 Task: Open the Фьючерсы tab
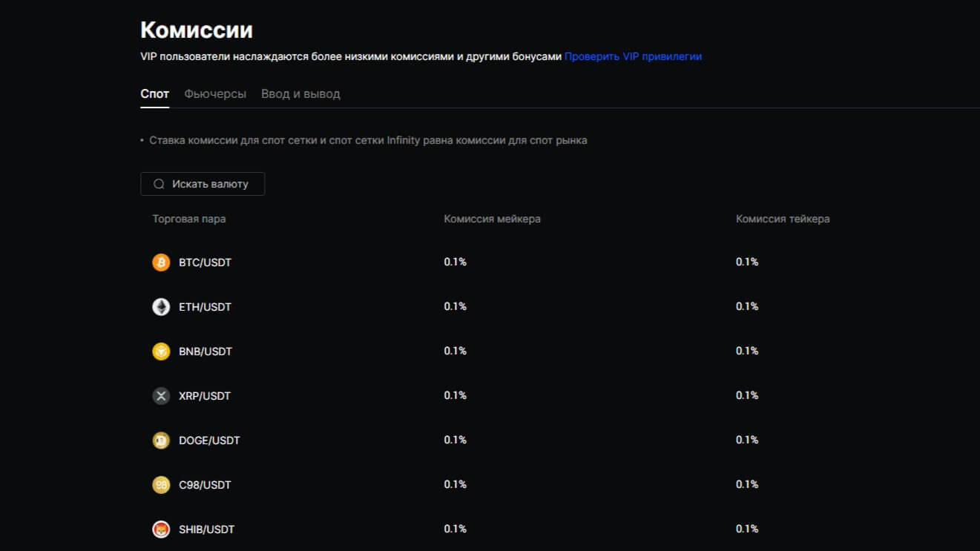tap(215, 94)
